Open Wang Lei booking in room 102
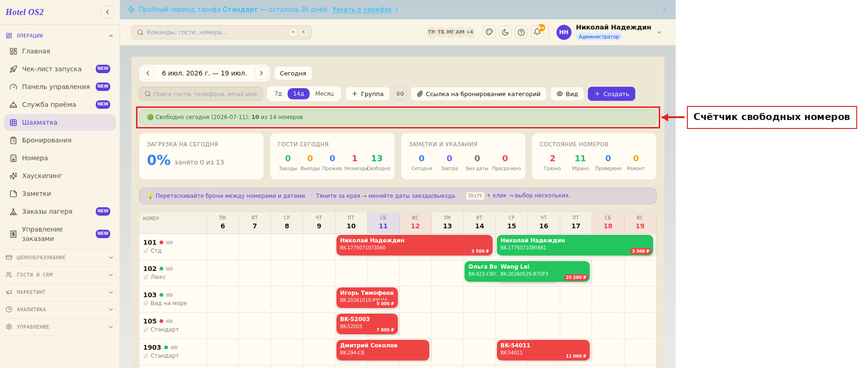Screen dimensions: 868x368 point(543,271)
